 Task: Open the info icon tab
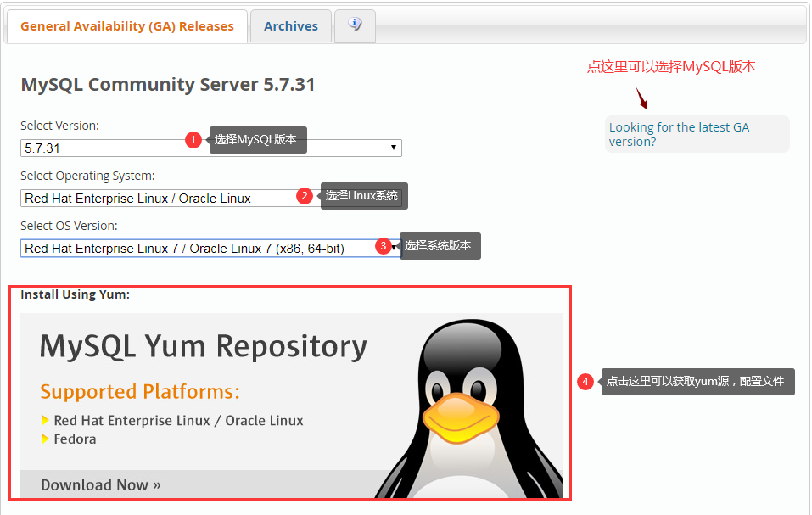[x=355, y=25]
